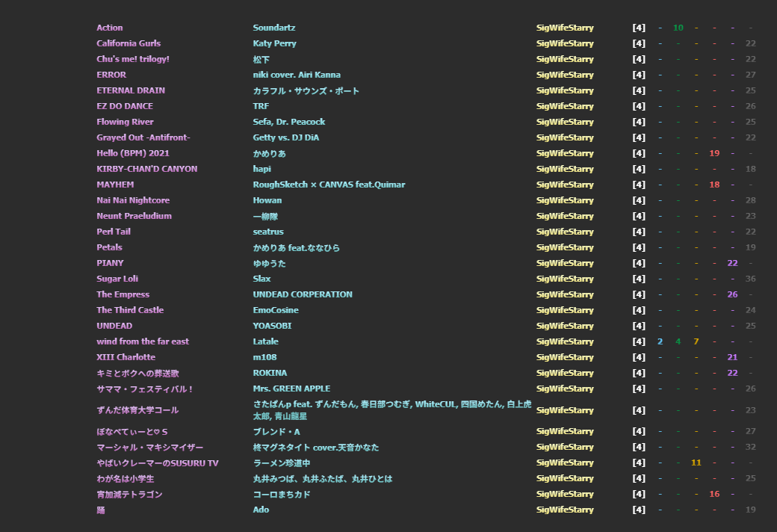Click the artist 'YOASOBI'
Screen dimensions: 777x532
pyautogui.click(x=272, y=326)
